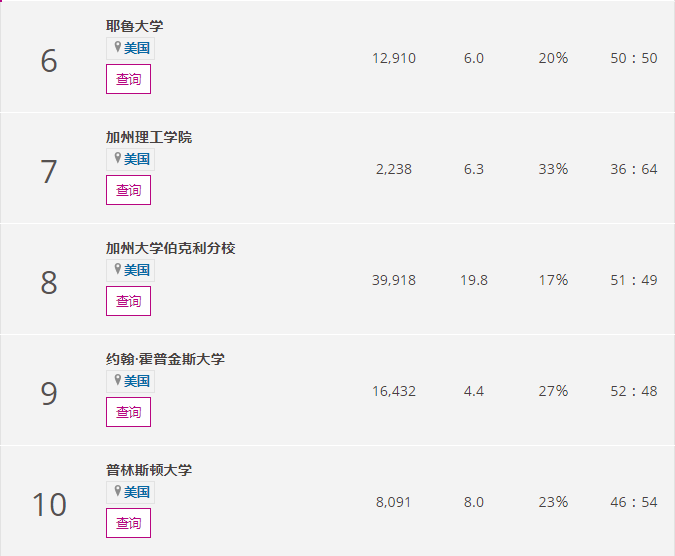Open the 加州大学伯克利分校 name link
The width and height of the screenshot is (675, 556).
pos(170,248)
